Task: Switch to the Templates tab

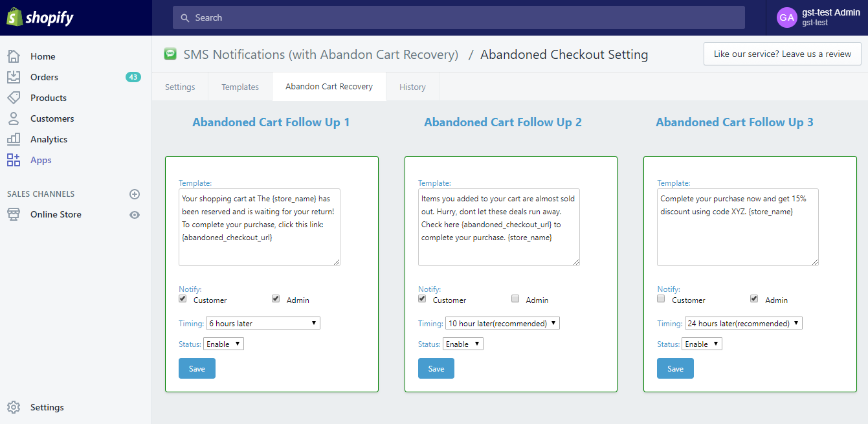Action: (240, 87)
